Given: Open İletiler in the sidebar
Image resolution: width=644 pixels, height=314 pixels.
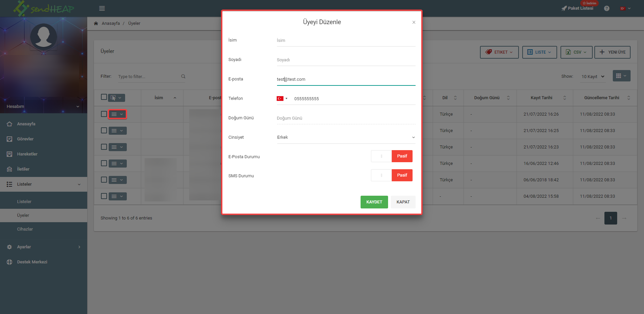Looking at the screenshot, I should (44, 169).
